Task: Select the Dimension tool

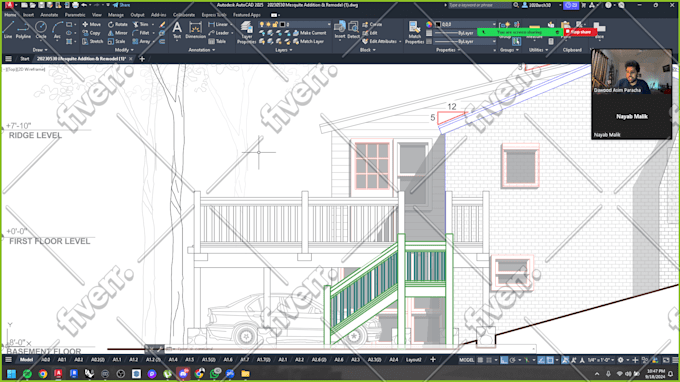Action: click(x=195, y=30)
